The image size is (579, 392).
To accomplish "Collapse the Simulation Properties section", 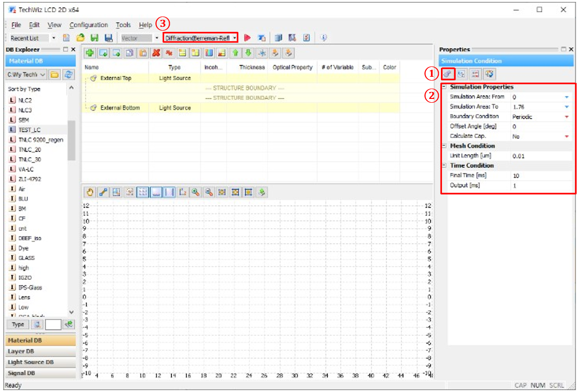I will click(444, 87).
